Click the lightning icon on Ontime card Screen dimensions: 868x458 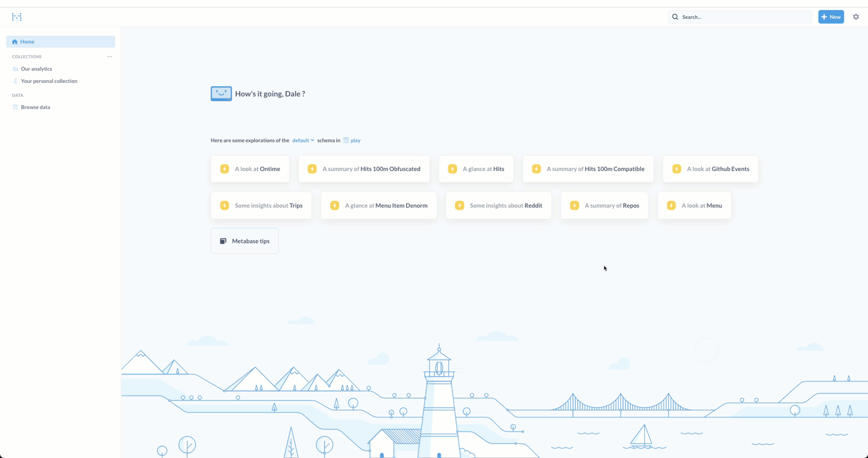pos(224,169)
